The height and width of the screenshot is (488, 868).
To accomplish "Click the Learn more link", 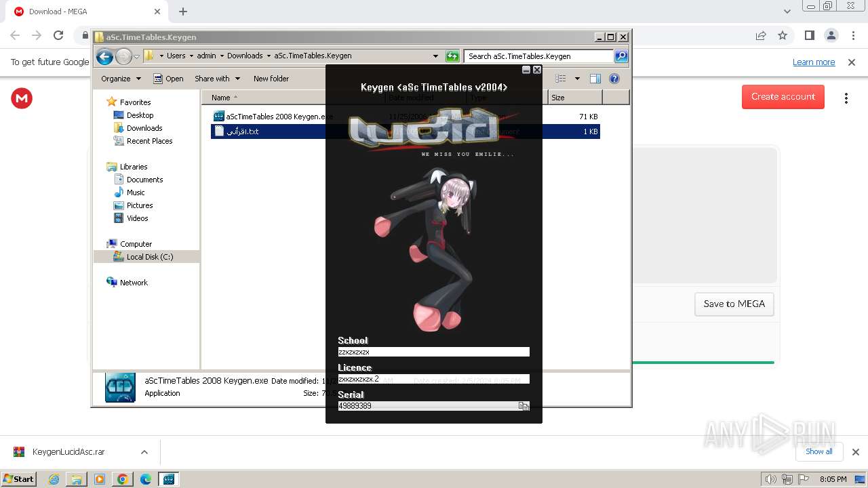I will pos(814,62).
